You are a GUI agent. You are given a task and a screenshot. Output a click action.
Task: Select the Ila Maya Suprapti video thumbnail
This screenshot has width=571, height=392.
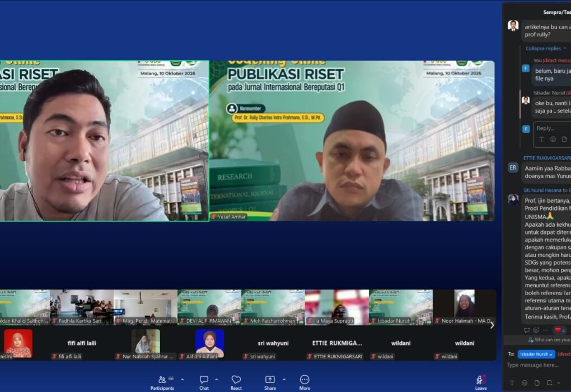pyautogui.click(x=337, y=307)
